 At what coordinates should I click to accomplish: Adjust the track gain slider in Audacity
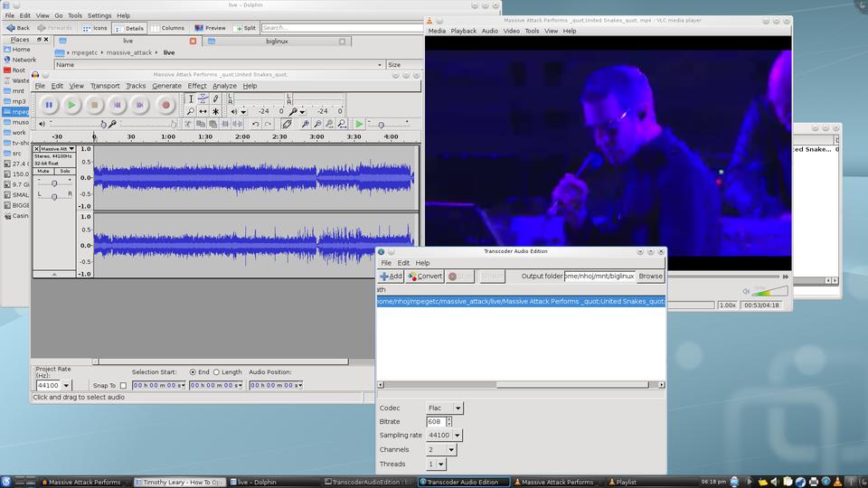(54, 183)
